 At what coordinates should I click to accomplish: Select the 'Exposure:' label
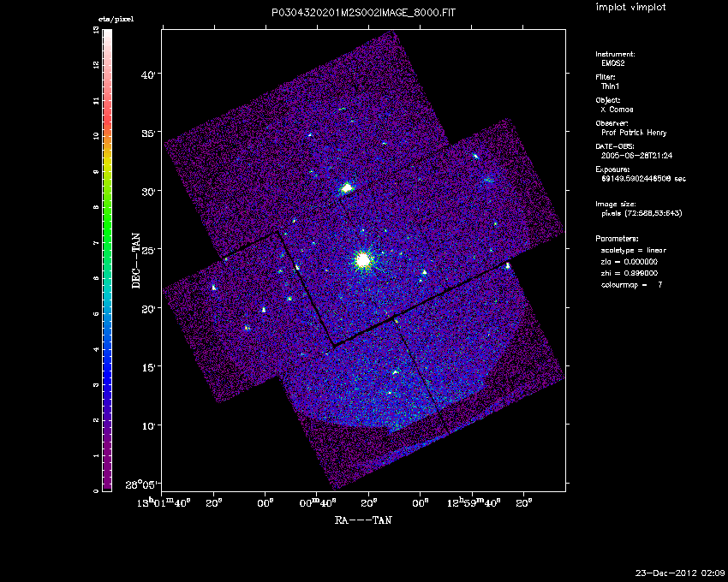tap(613, 169)
